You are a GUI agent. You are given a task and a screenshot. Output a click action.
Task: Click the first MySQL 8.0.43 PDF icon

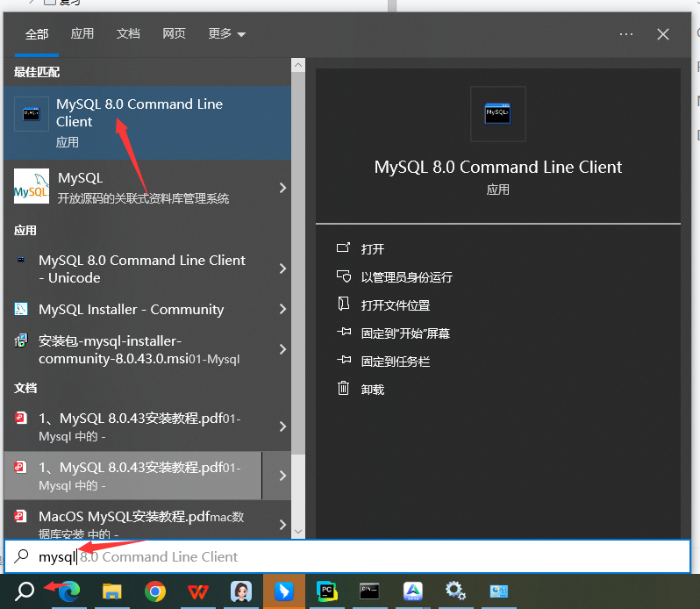tap(21, 418)
